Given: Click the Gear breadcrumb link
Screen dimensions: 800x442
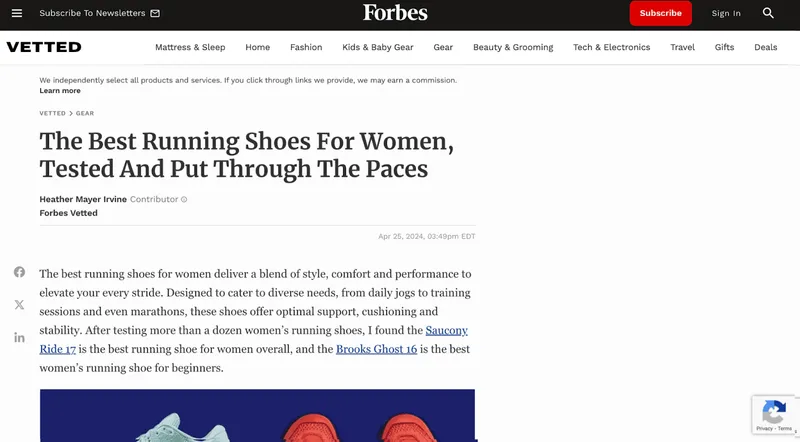Looking at the screenshot, I should coord(85,113).
